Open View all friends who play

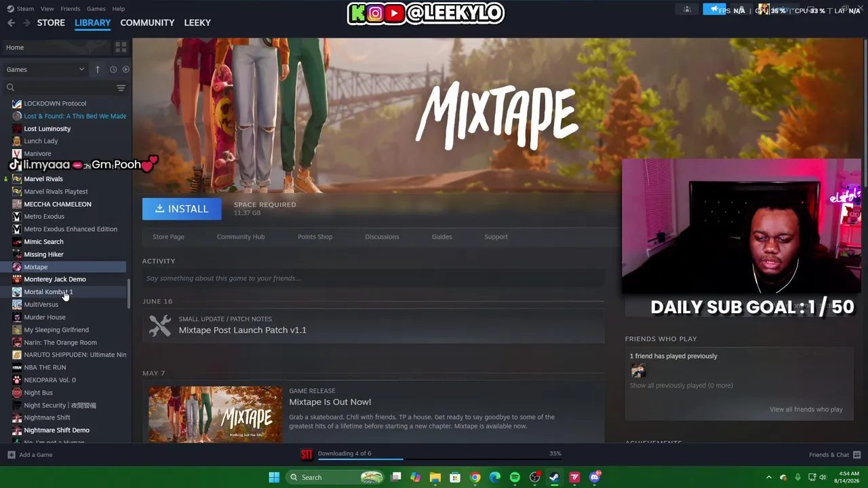click(806, 409)
